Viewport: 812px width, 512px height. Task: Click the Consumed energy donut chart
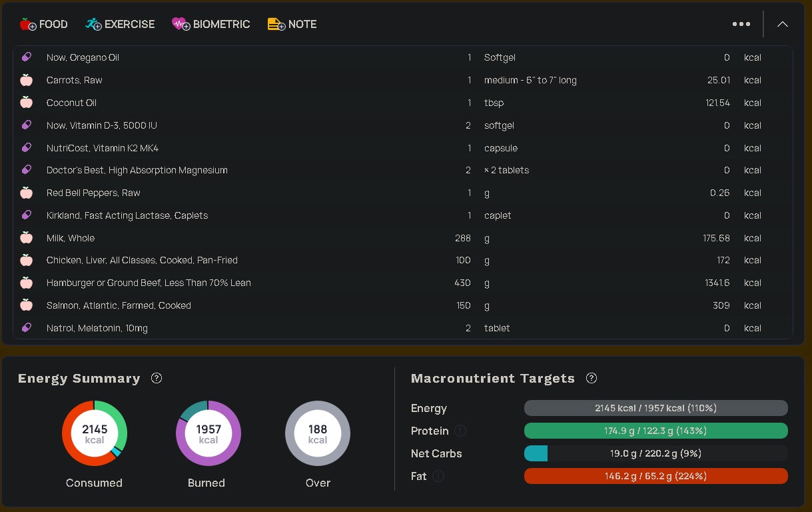click(x=95, y=433)
